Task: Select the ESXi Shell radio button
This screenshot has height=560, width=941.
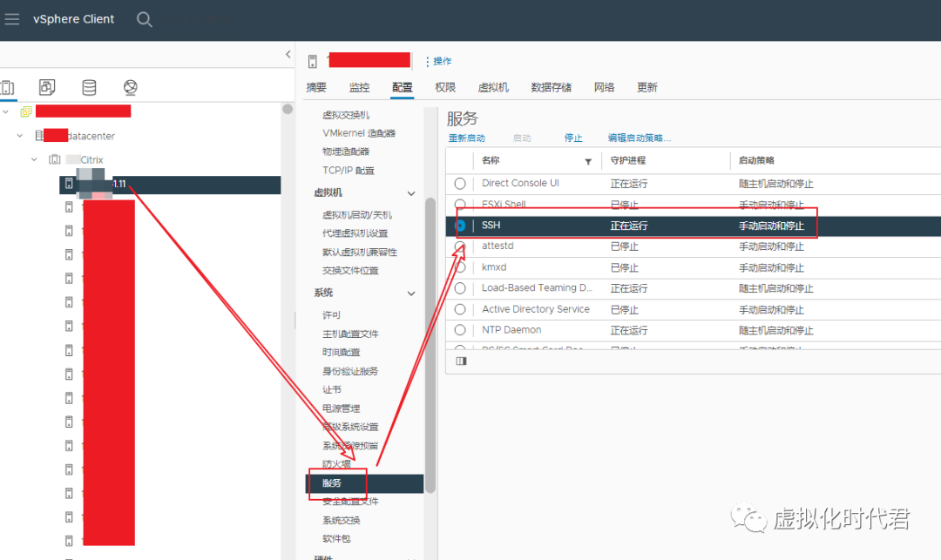Action: [460, 205]
